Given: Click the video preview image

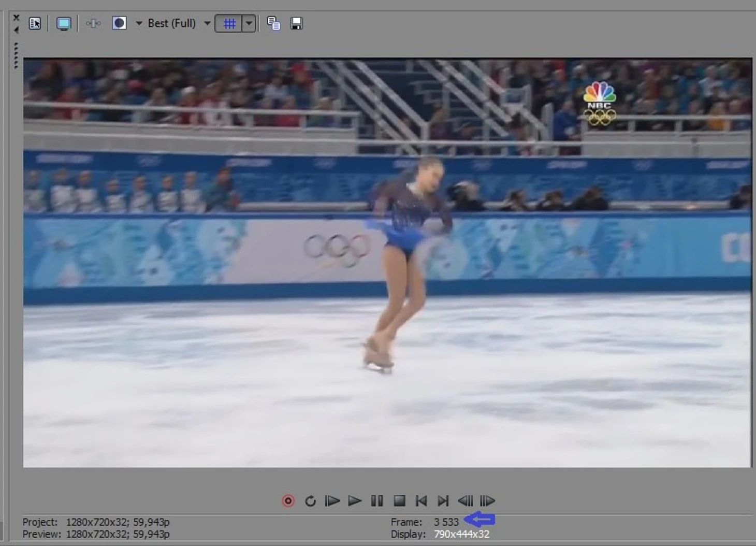Looking at the screenshot, I should [387, 263].
